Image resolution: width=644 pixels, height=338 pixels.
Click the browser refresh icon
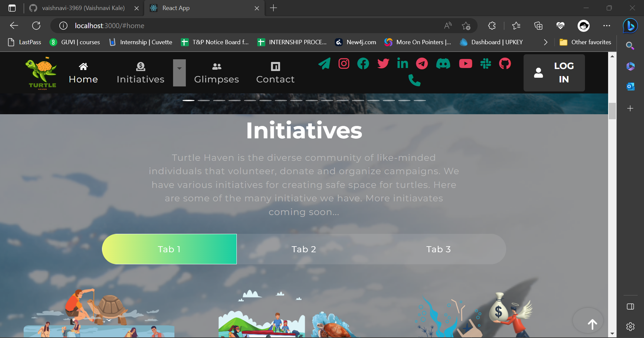coord(36,25)
